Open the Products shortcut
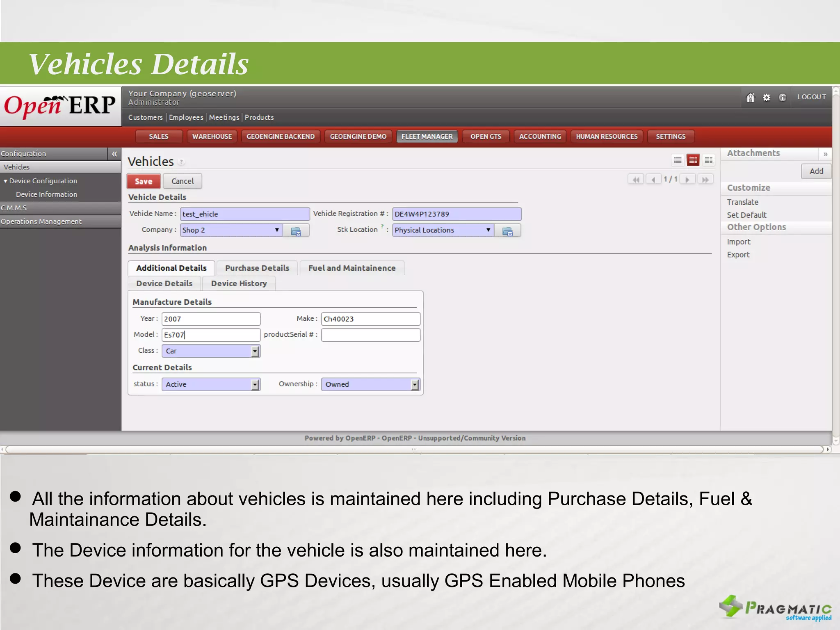The height and width of the screenshot is (630, 840). pos(259,118)
